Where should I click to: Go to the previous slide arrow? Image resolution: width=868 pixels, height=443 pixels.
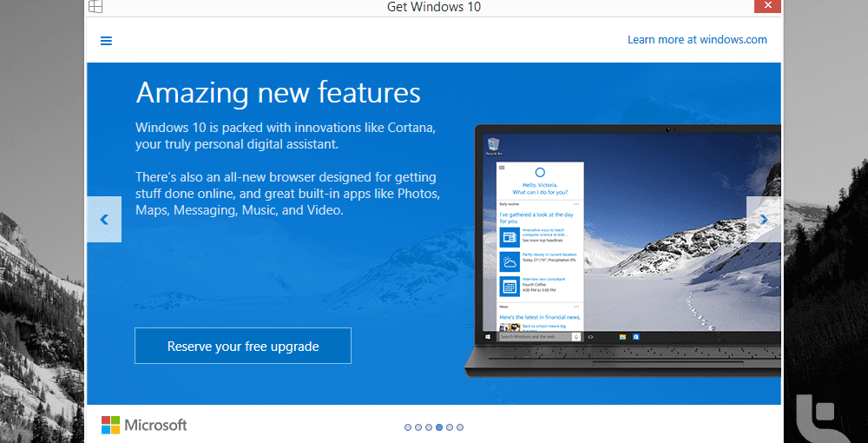pyautogui.click(x=104, y=219)
